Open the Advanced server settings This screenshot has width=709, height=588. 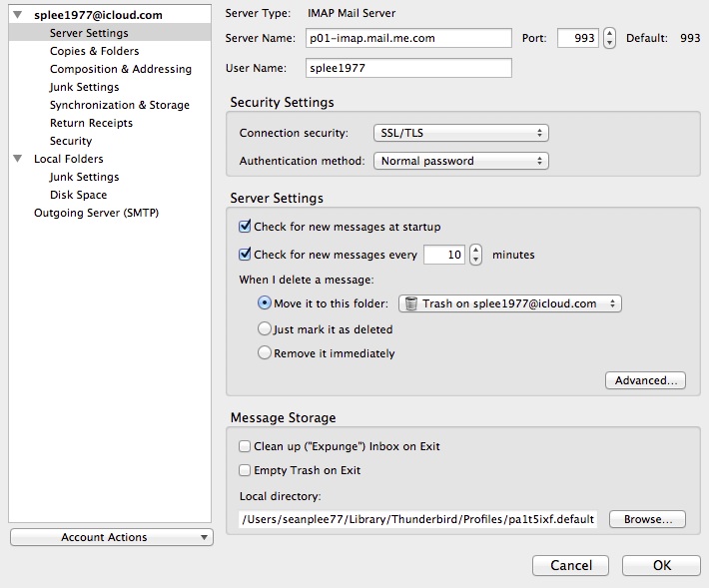pos(646,380)
